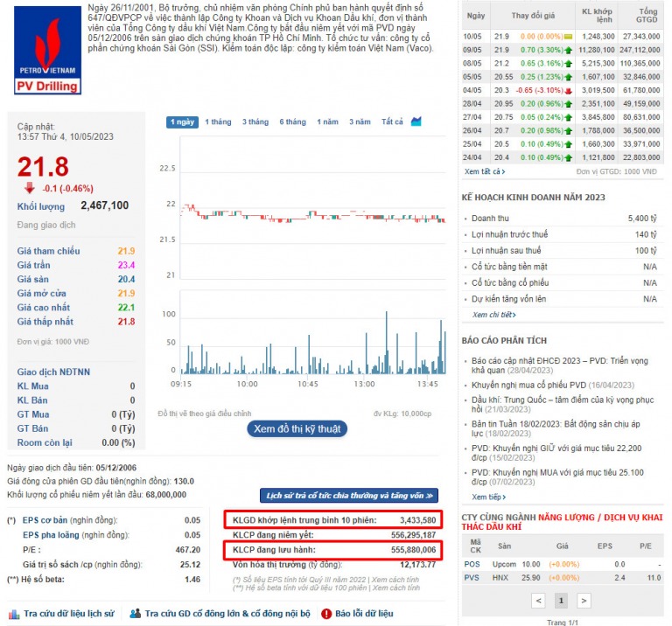
Task: Select the 1 ngày chart tab
Action: point(182,122)
